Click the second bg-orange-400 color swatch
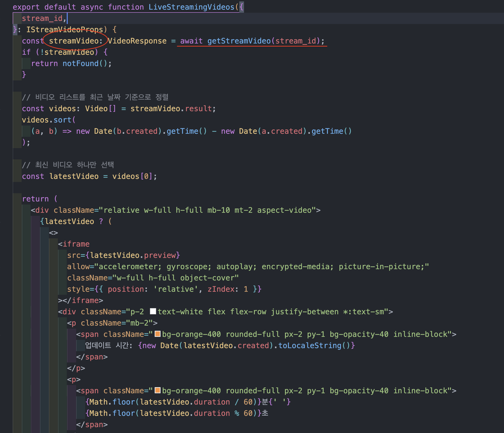This screenshot has width=504, height=433. coord(158,390)
